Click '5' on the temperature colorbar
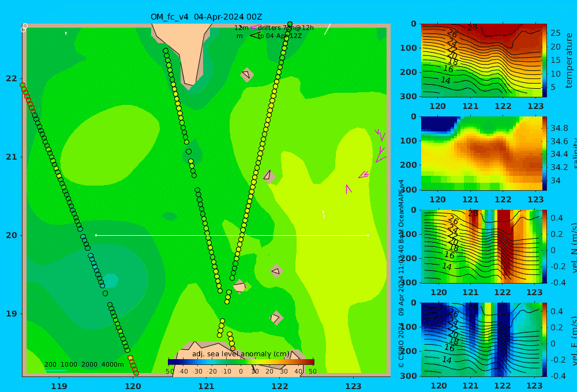 553,87
